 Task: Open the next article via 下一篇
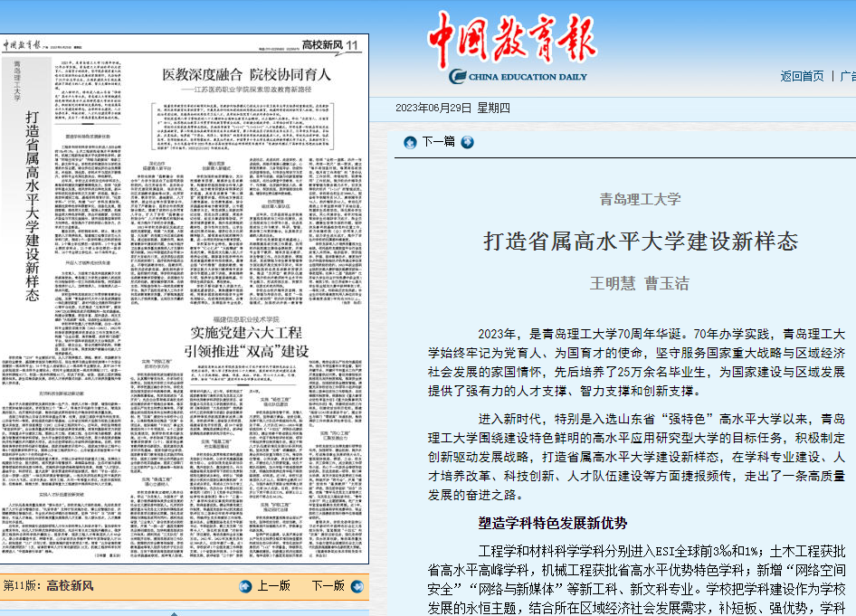point(438,141)
